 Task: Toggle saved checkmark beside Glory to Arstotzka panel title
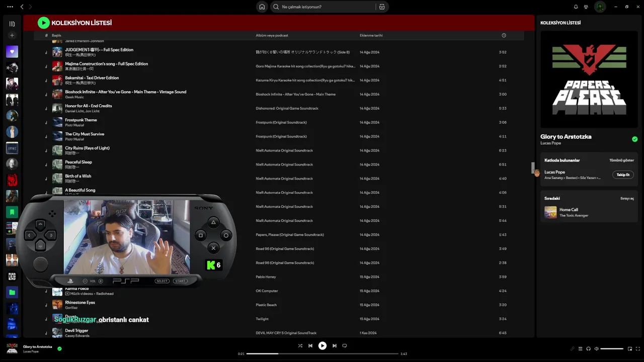coord(634,139)
